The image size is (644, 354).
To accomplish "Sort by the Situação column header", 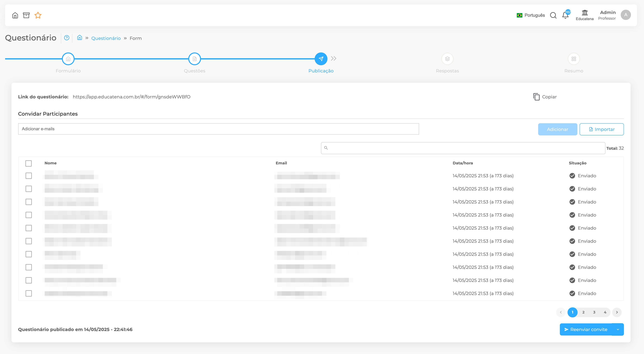I will tap(578, 163).
